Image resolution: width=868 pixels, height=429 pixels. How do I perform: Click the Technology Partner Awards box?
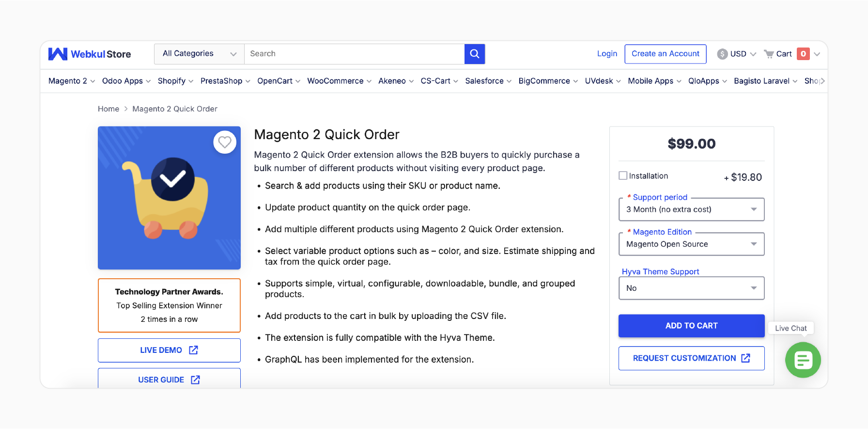point(169,305)
